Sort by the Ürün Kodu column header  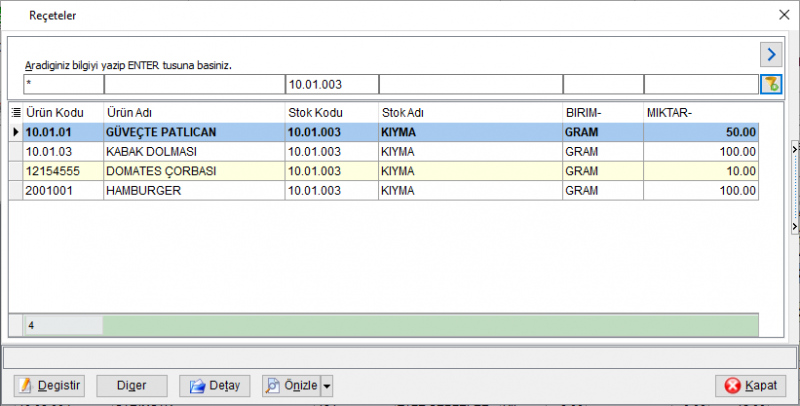pos(55,113)
